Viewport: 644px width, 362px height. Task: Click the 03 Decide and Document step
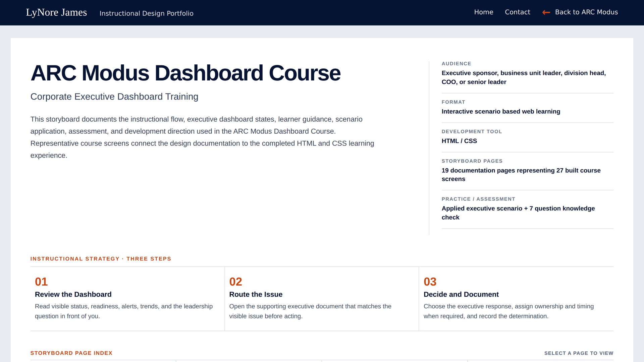[x=516, y=299]
